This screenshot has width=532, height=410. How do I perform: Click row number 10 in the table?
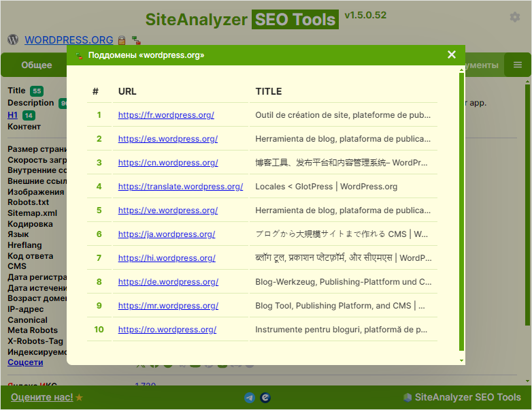click(99, 329)
